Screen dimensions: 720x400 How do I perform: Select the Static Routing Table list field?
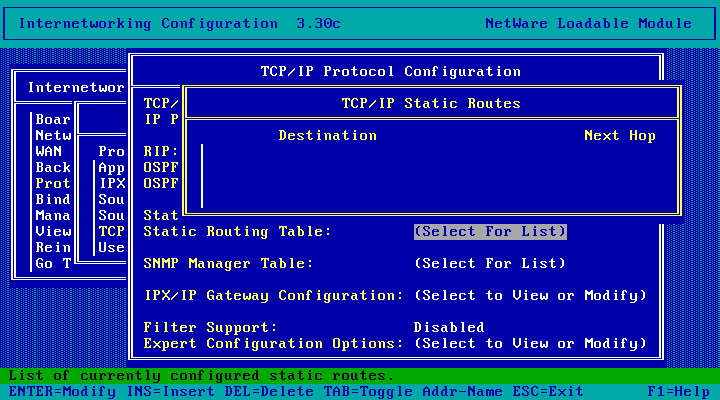point(490,231)
